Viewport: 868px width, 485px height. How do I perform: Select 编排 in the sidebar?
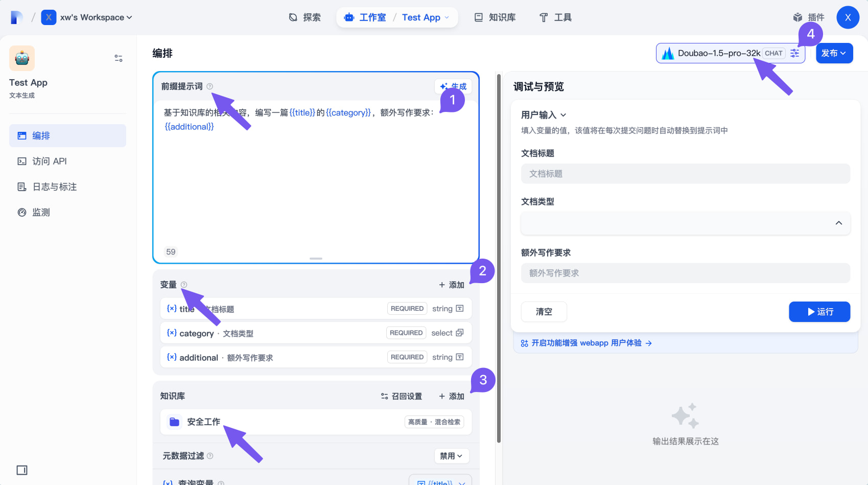point(67,135)
